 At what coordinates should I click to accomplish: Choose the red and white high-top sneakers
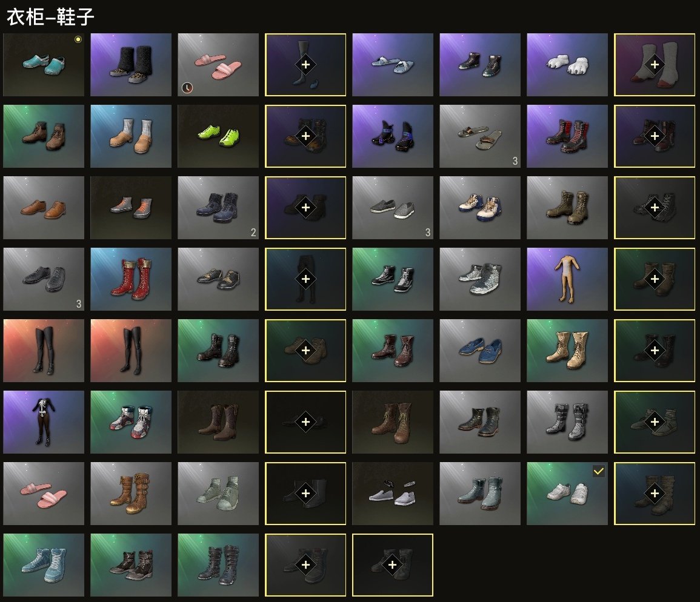pos(131,422)
